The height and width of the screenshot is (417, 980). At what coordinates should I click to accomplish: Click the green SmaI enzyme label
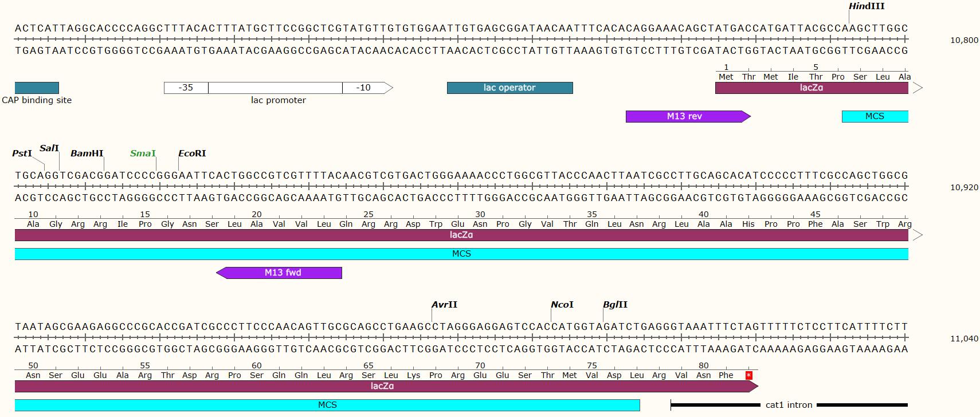[x=143, y=154]
